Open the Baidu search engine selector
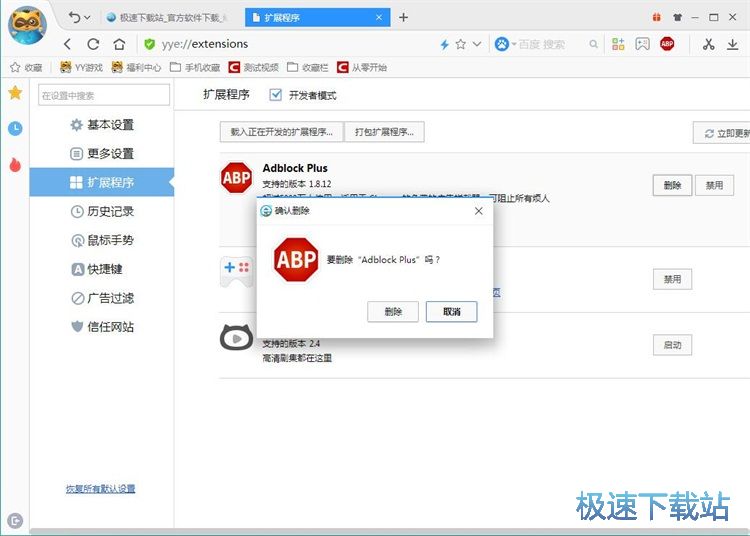 (x=505, y=44)
